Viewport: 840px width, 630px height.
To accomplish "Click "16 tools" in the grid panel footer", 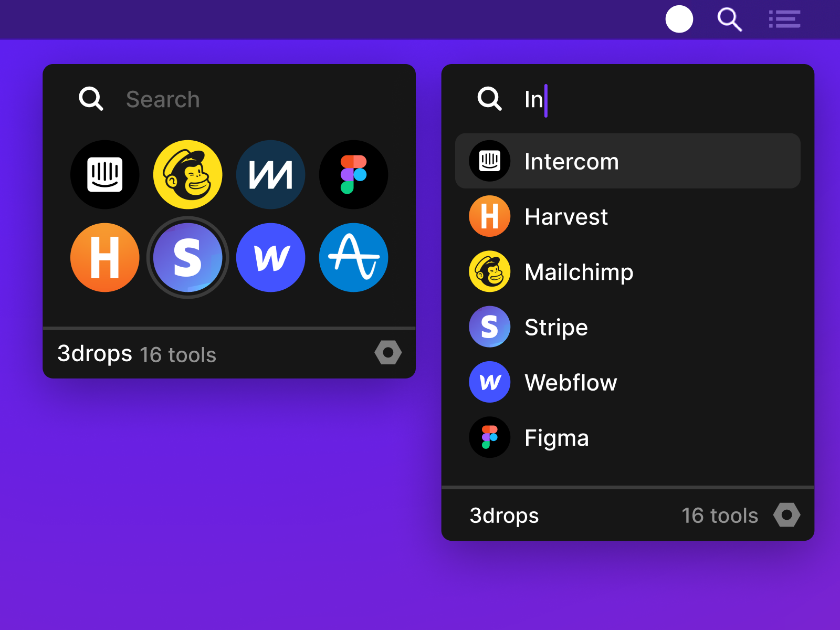I will coord(178,355).
